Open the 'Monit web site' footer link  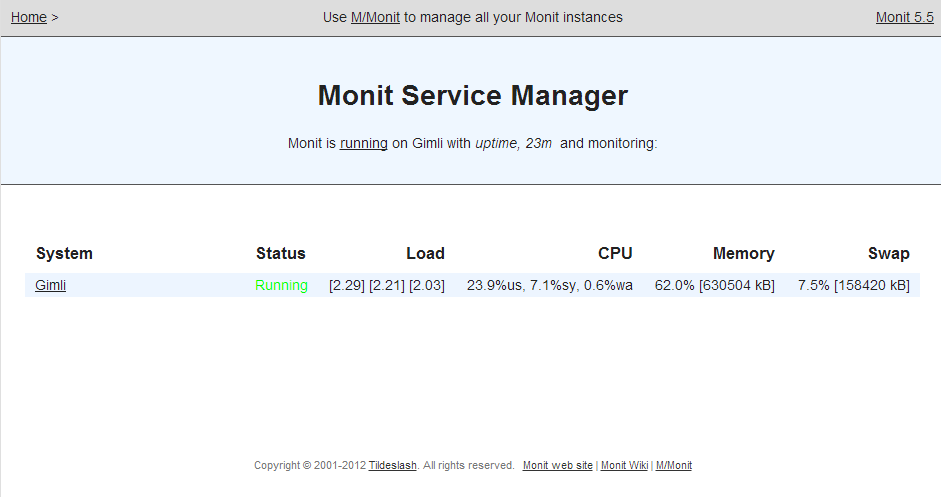(557, 465)
